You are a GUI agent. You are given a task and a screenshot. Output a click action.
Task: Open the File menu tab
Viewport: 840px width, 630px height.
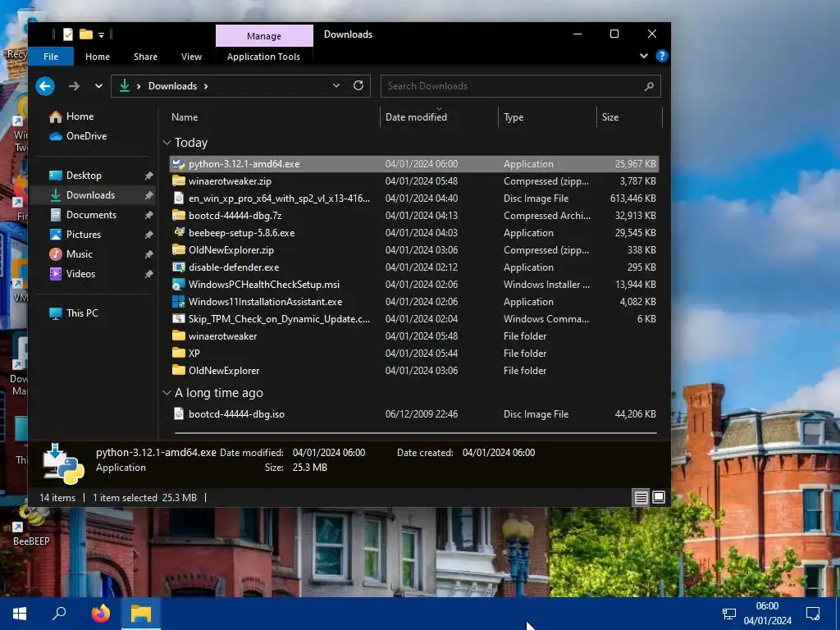click(x=51, y=57)
